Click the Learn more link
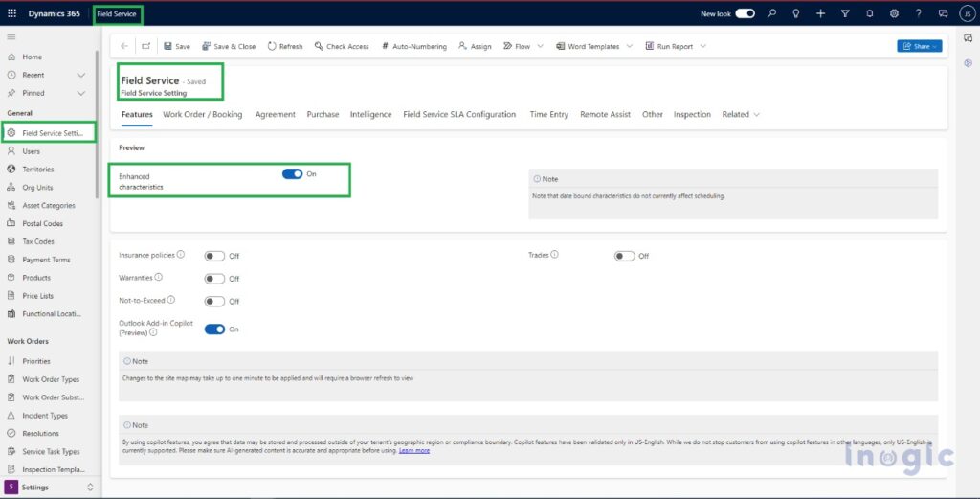The image size is (980, 499). (x=414, y=451)
